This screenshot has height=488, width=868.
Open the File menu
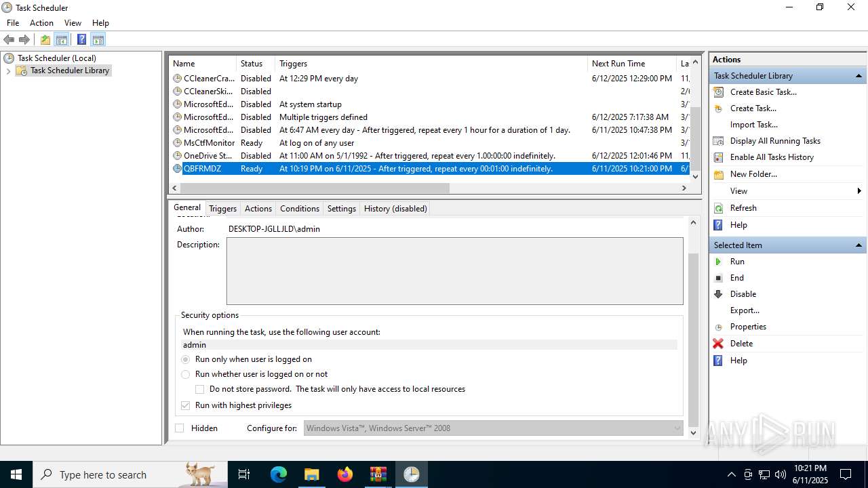pos(13,23)
